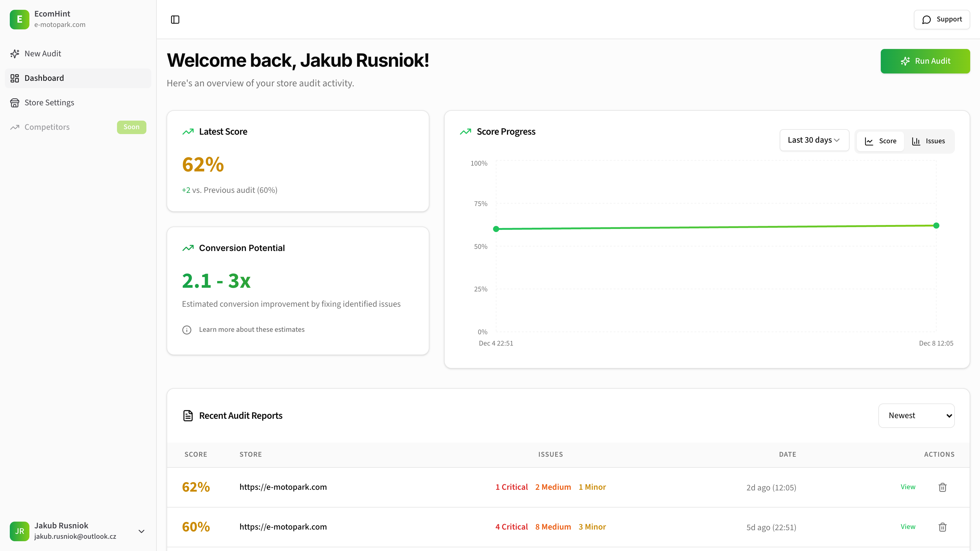Click the info icon beside estimates
The height and width of the screenshot is (551, 980).
[187, 330]
